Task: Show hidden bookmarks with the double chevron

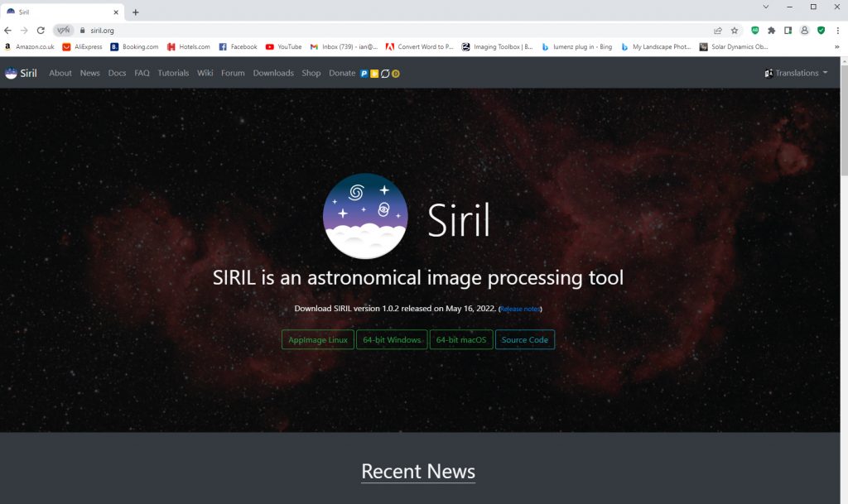Action: pos(836,47)
